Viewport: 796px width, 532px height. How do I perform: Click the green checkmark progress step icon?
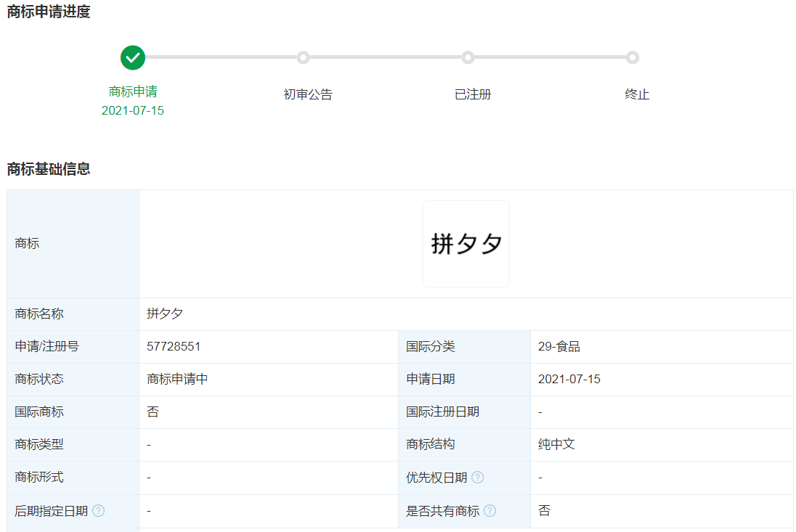tap(133, 57)
